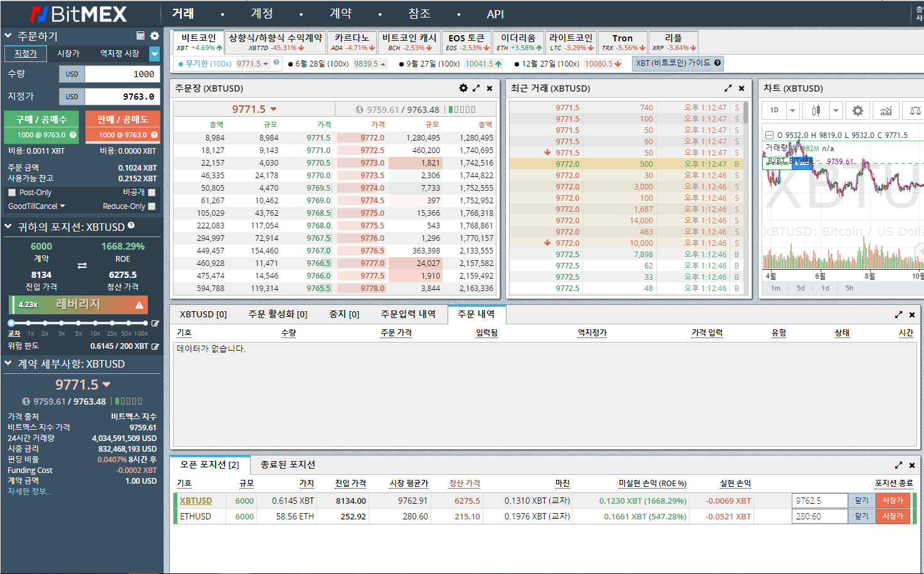The height and width of the screenshot is (574, 924).
Task: Open the 참조 references menu
Action: tap(419, 13)
